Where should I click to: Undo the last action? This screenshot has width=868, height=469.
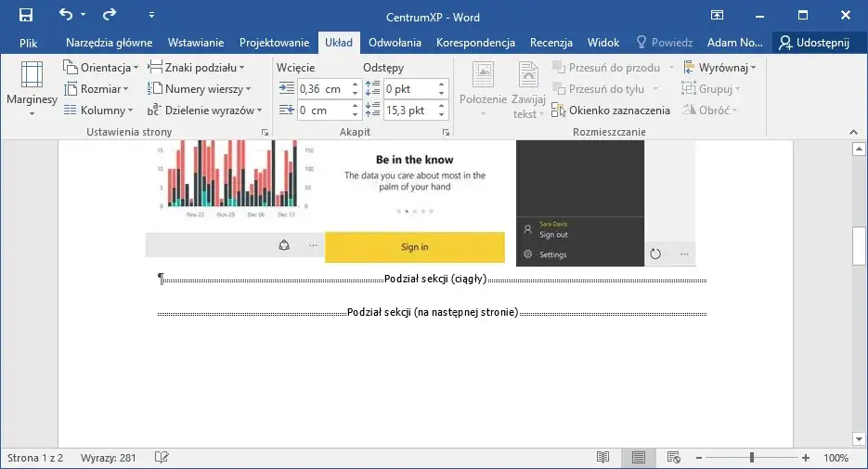[66, 16]
